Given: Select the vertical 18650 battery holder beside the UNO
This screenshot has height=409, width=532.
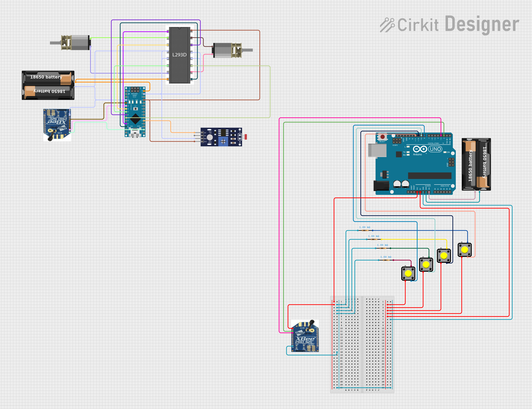Looking at the screenshot, I should [476, 164].
